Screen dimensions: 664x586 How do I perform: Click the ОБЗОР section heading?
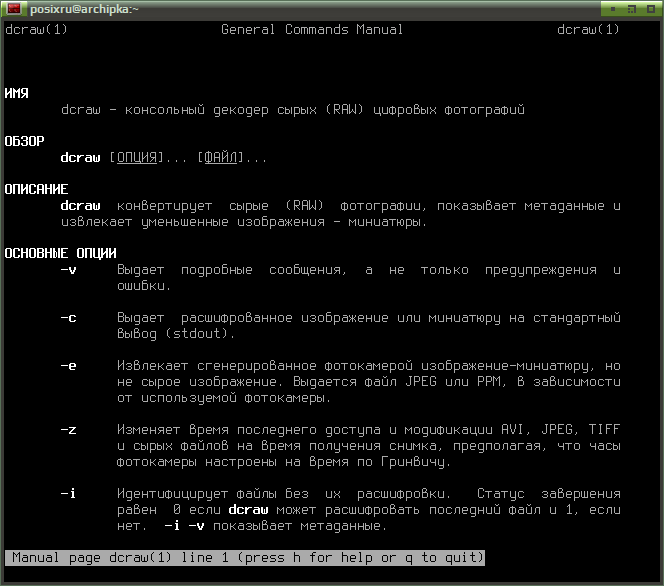(25, 141)
